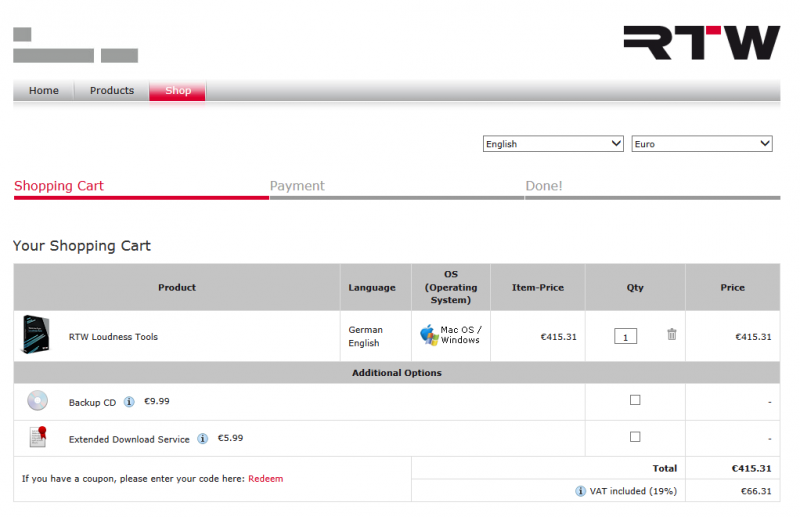Image resolution: width=800 pixels, height=517 pixels.
Task: Click the RTW logo
Action: click(x=702, y=43)
